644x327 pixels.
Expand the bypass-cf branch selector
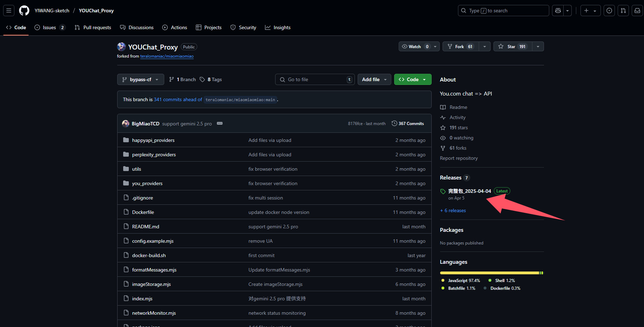140,80
